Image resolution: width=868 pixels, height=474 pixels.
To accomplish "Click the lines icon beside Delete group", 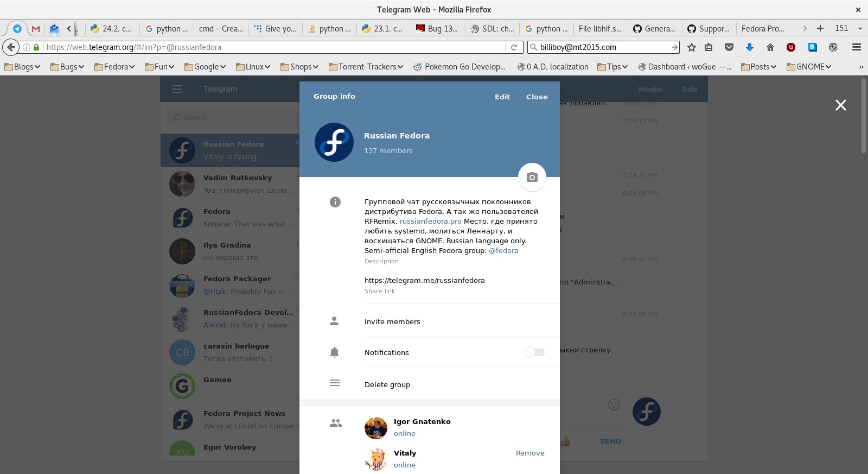I will (x=335, y=383).
